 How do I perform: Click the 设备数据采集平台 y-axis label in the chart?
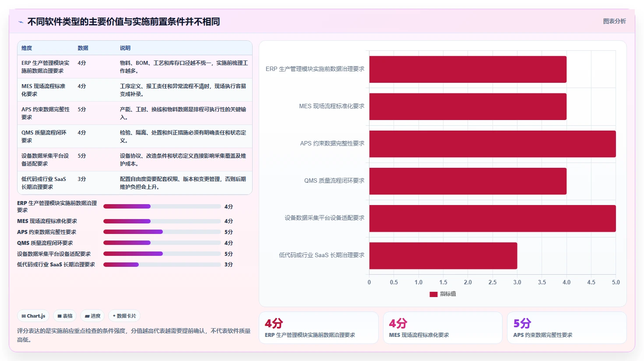(x=324, y=218)
